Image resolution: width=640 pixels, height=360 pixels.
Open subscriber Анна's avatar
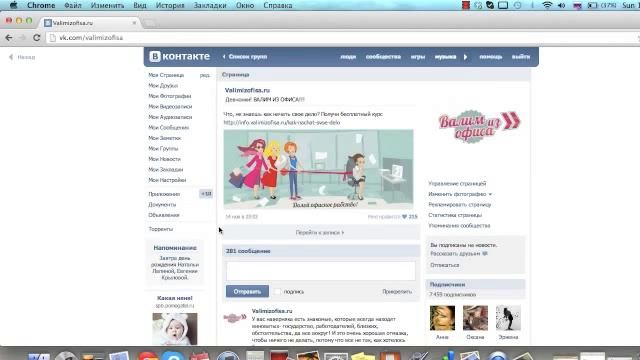pyautogui.click(x=442, y=318)
